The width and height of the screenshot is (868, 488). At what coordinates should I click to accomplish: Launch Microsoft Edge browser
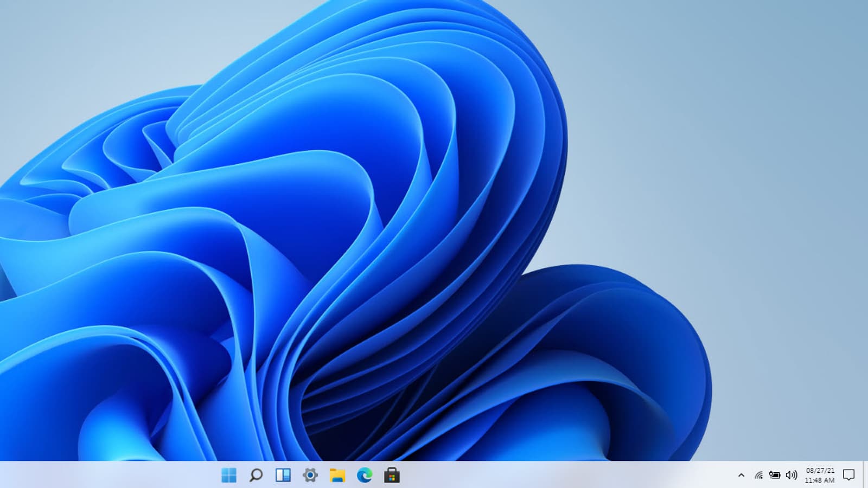[365, 476]
